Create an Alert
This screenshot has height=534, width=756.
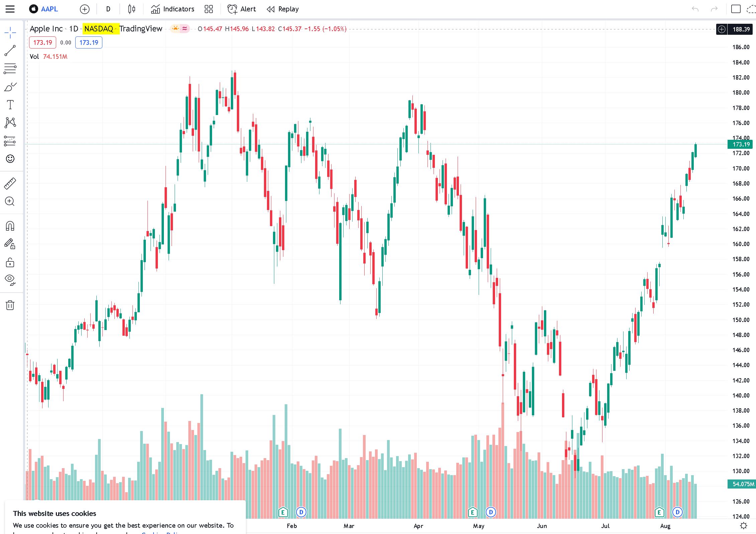click(x=242, y=9)
